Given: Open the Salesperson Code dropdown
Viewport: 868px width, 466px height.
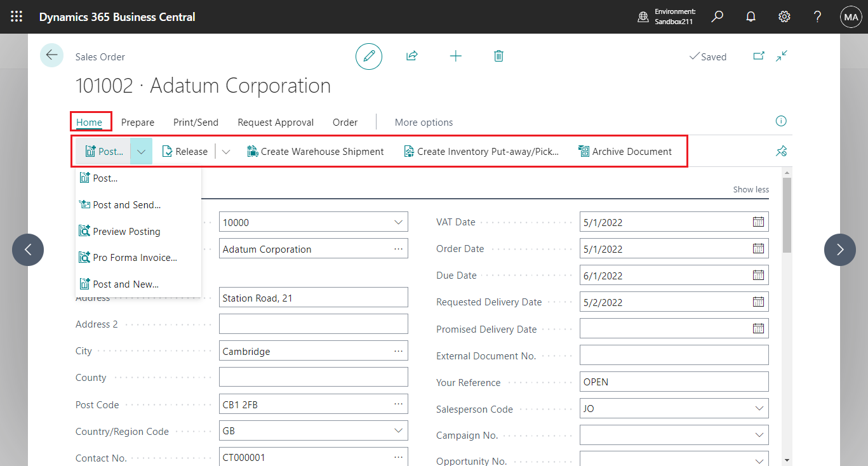Looking at the screenshot, I should (x=759, y=409).
